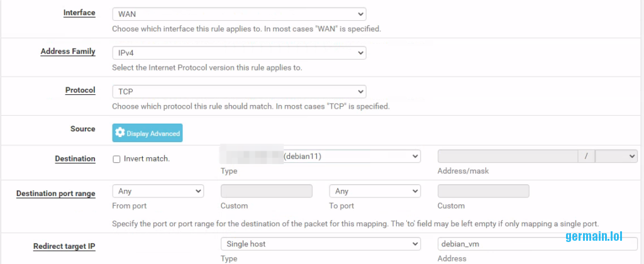This screenshot has height=264, width=644.
Task: Click the gear icon on Display Advanced
Action: (120, 133)
